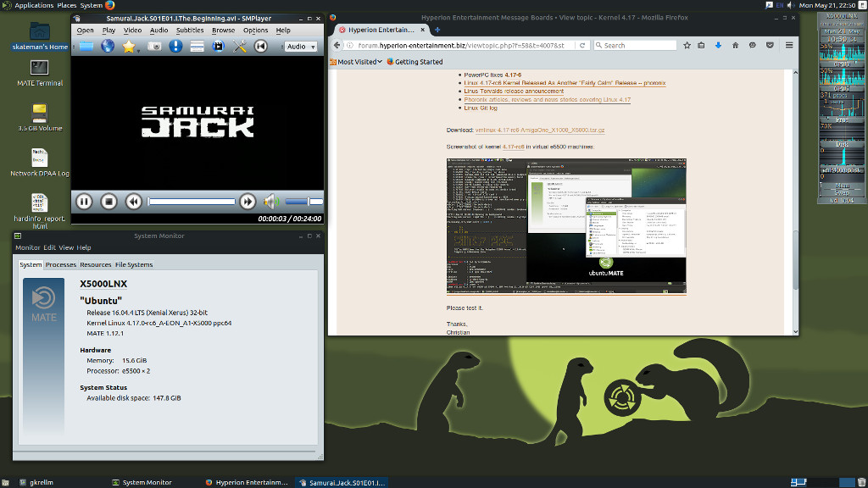
Task: Bookmark this page with the star icon
Action: tap(687, 46)
